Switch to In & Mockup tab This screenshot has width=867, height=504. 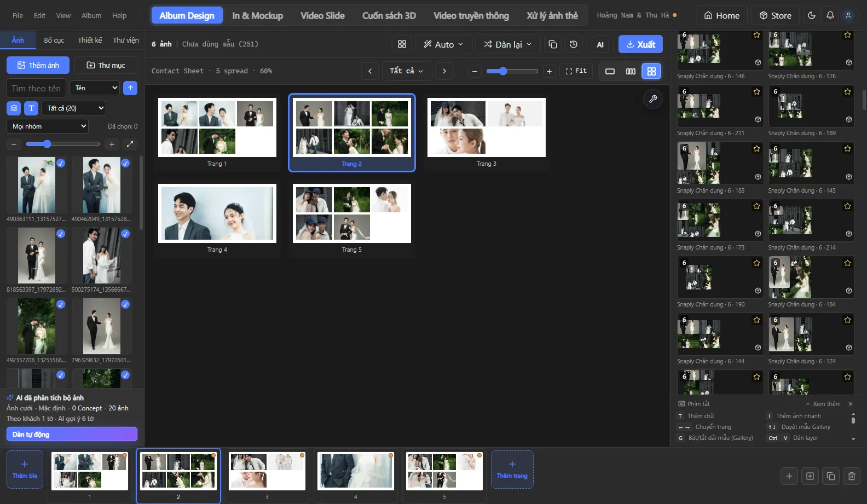coord(257,15)
